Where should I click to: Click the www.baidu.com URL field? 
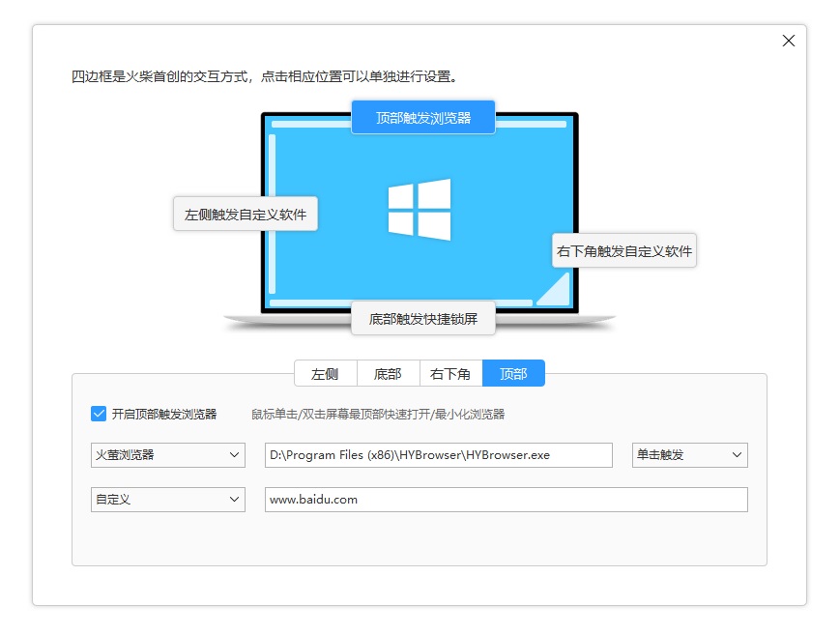click(x=507, y=500)
